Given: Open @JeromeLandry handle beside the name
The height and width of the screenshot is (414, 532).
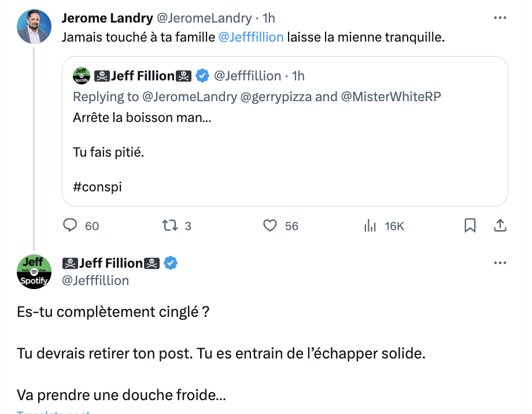Looking at the screenshot, I should pyautogui.click(x=204, y=18).
